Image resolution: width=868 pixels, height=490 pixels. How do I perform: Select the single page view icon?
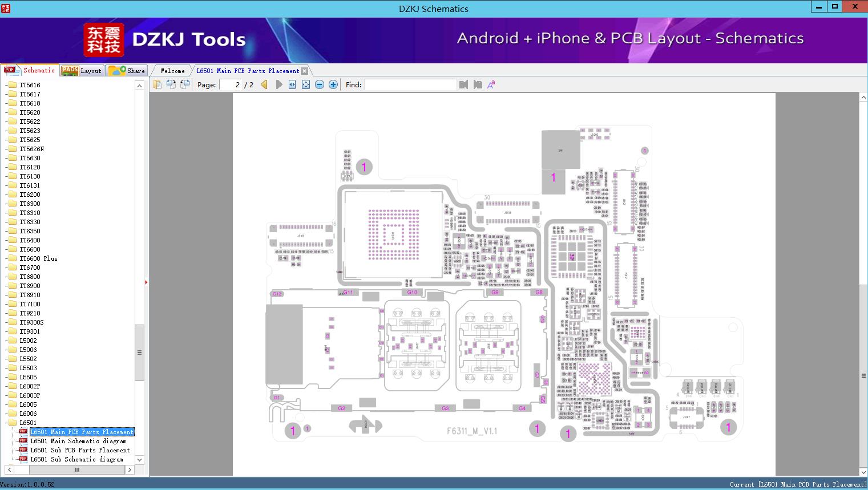[x=157, y=84]
